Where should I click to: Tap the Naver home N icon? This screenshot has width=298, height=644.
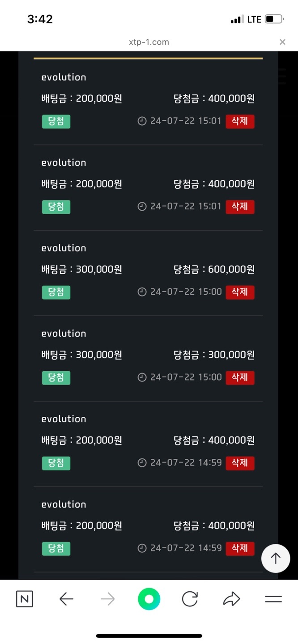point(24,599)
